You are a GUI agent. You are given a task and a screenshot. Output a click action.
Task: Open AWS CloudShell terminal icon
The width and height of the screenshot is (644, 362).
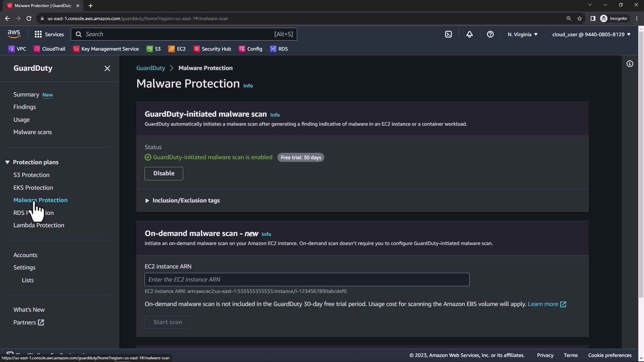[x=448, y=34]
